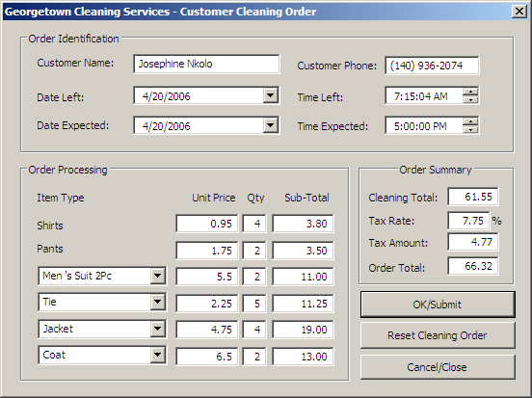The height and width of the screenshot is (398, 532).
Task: Expand the Tie item type dropdown
Action: tap(158, 302)
